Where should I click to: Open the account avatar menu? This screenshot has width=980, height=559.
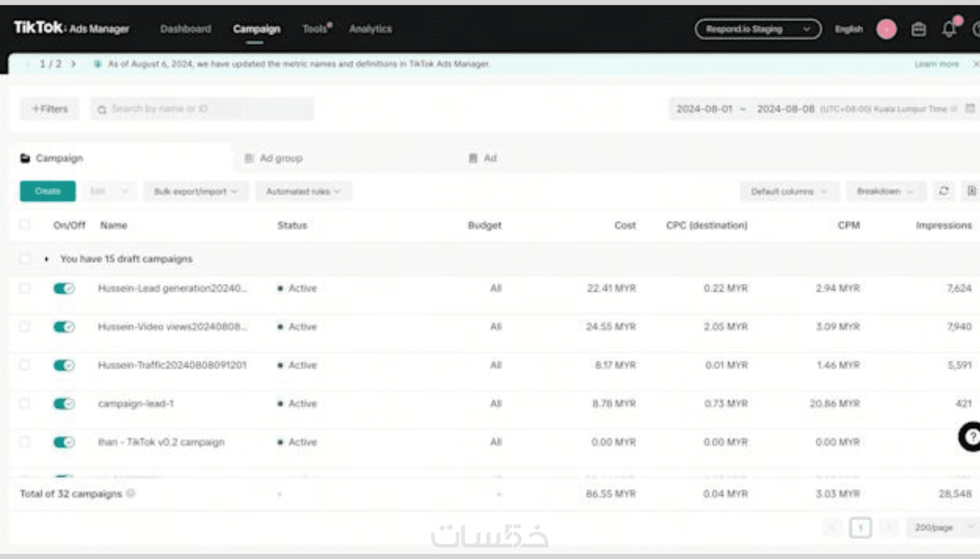(887, 29)
